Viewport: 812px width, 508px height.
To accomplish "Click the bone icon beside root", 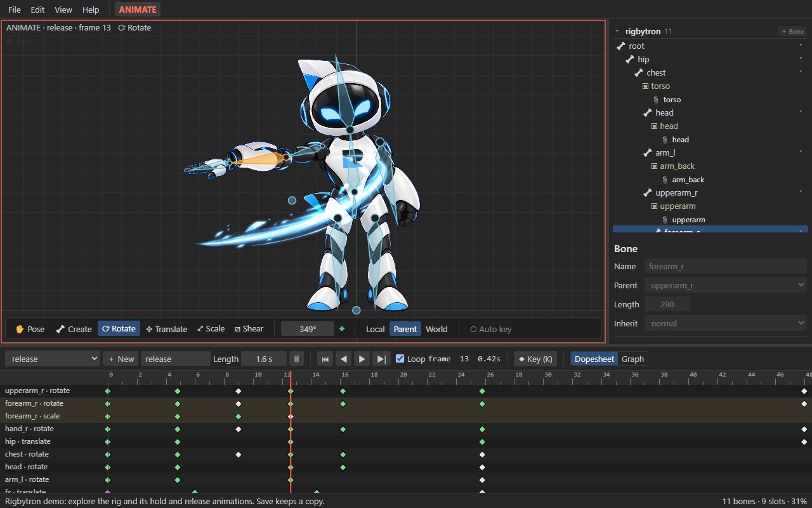I will 621,46.
